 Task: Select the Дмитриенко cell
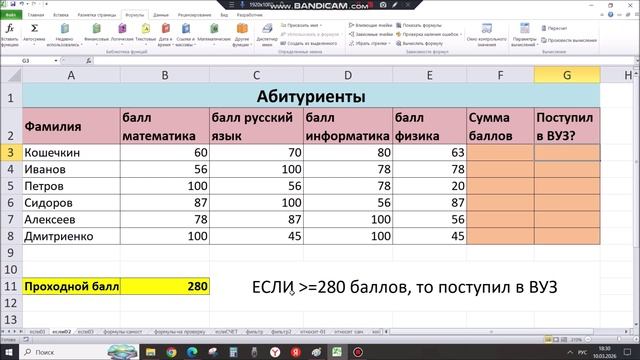tap(71, 236)
